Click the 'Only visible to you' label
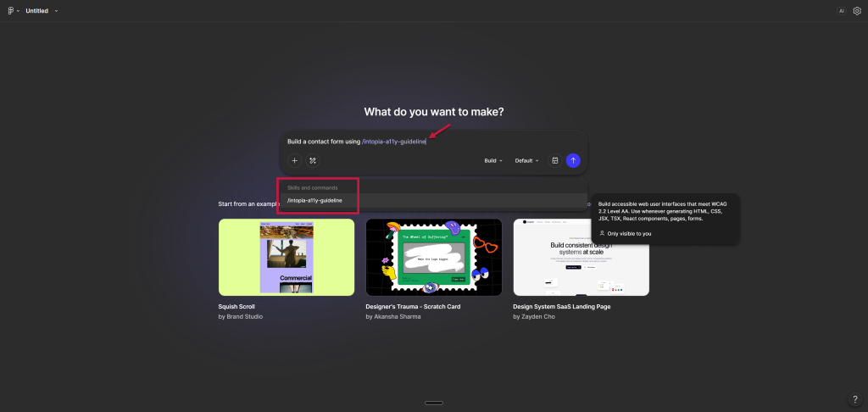Image resolution: width=868 pixels, height=412 pixels. [629, 234]
